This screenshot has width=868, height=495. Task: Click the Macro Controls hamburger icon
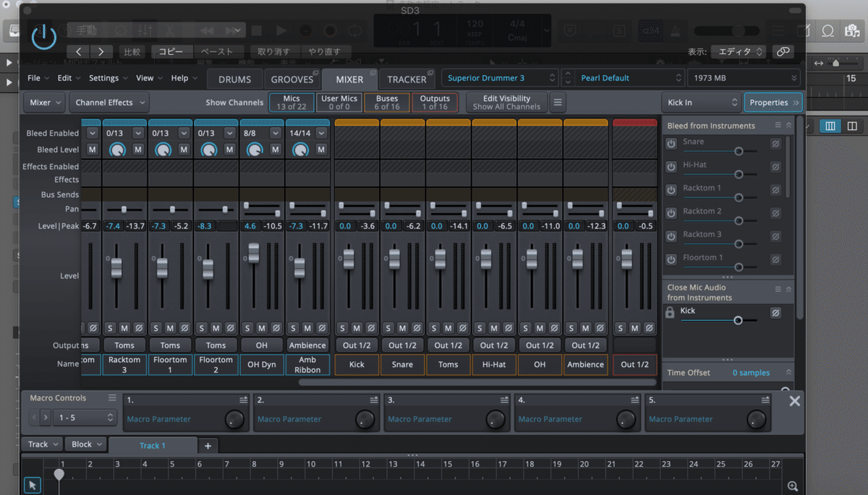click(114, 397)
